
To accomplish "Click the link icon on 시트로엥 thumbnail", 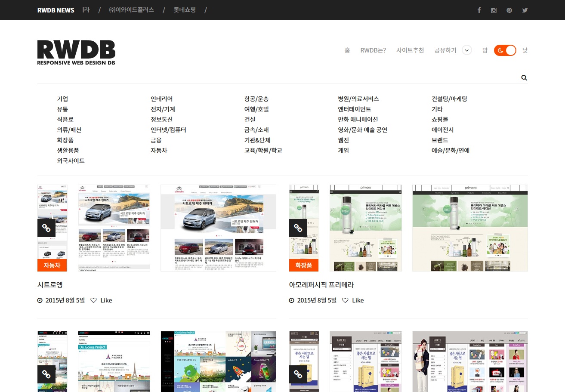I will (x=46, y=228).
